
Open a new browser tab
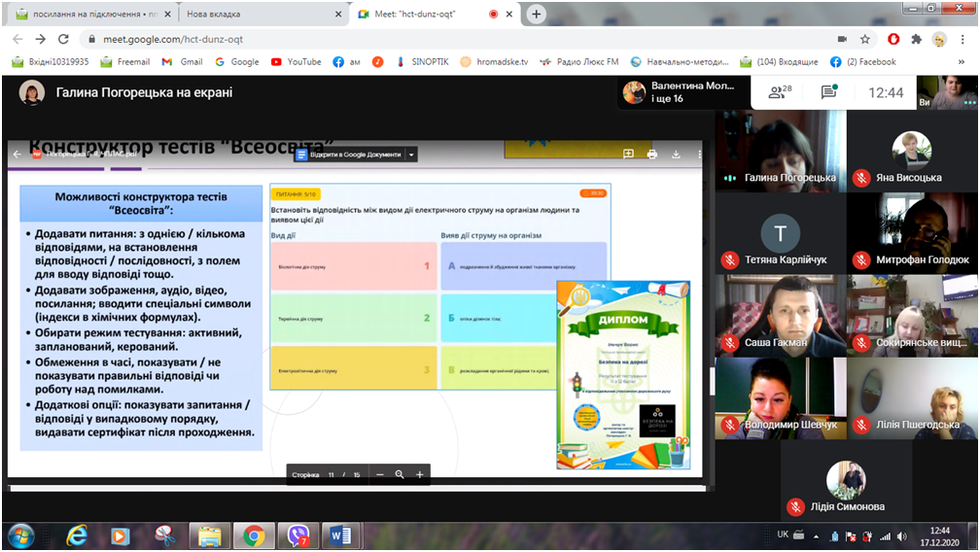(536, 14)
